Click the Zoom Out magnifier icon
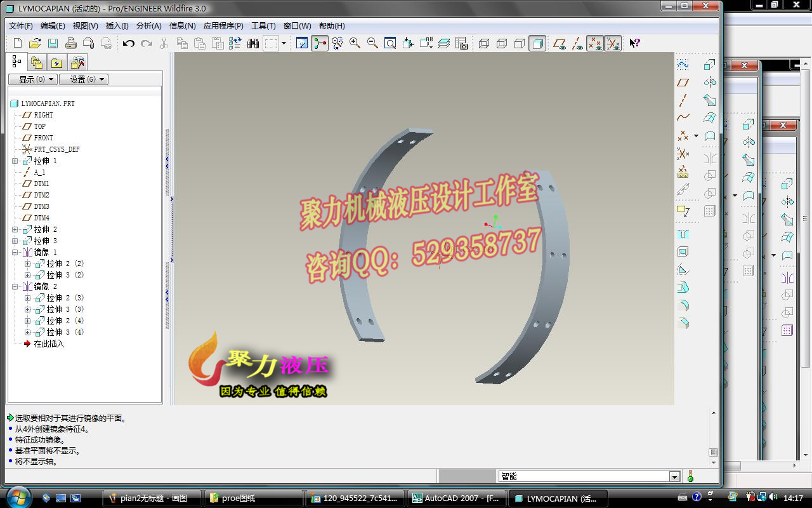This screenshot has width=812, height=508. point(373,43)
